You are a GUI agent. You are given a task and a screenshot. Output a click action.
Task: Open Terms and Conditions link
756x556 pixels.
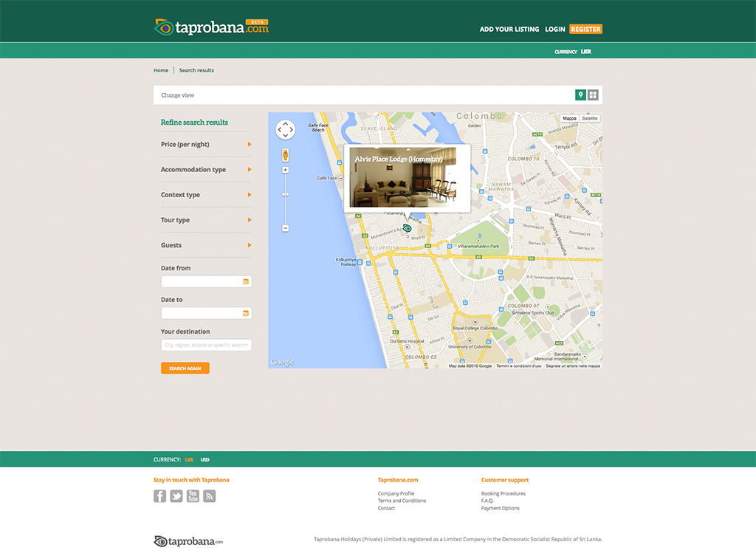[402, 501]
